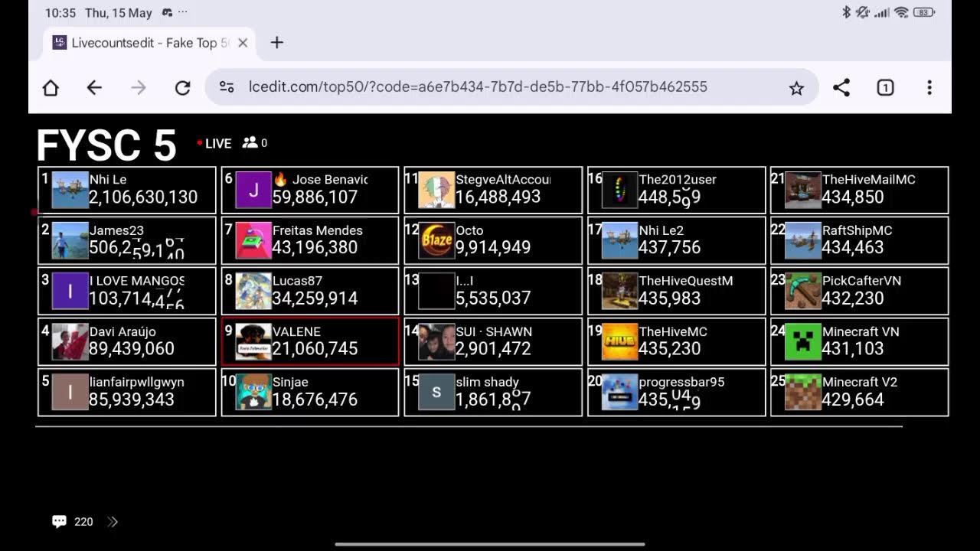Tap the muted notification bell icon
The width and height of the screenshot is (980, 551).
863,12
